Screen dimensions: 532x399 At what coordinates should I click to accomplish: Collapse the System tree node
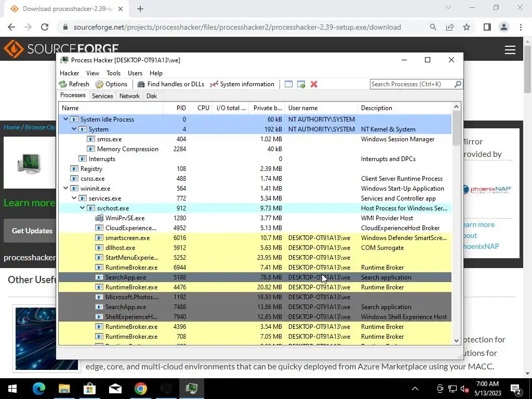pyautogui.click(x=74, y=129)
